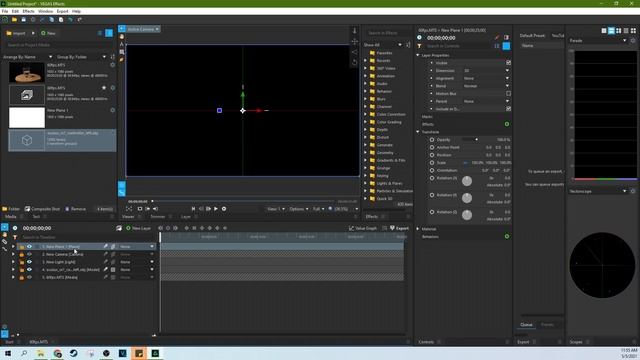Select the text tool in viewer toolbar
The width and height of the screenshot is (640, 360).
coord(122,44)
